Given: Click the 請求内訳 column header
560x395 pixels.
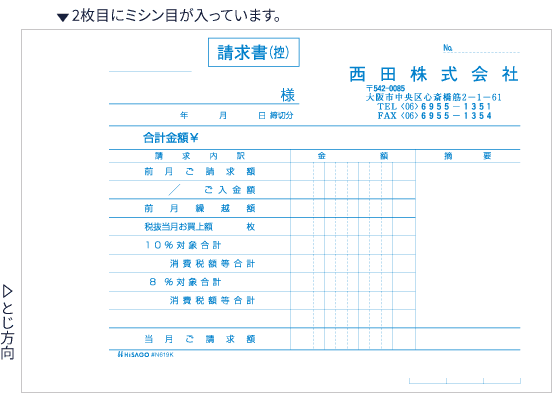Looking at the screenshot, I should [x=200, y=156].
